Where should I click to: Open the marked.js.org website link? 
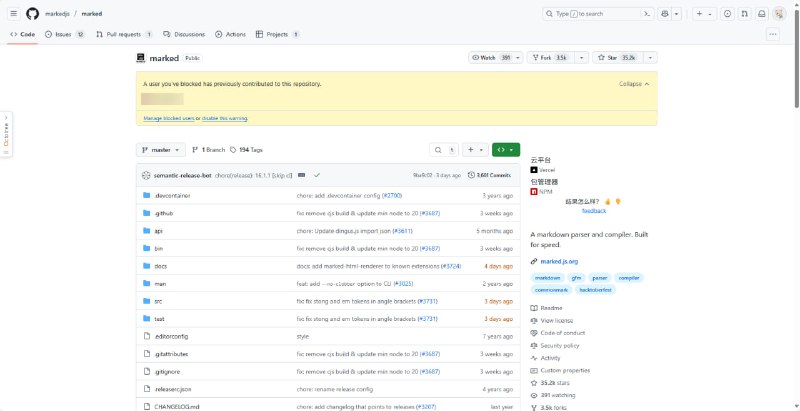pyautogui.click(x=559, y=261)
